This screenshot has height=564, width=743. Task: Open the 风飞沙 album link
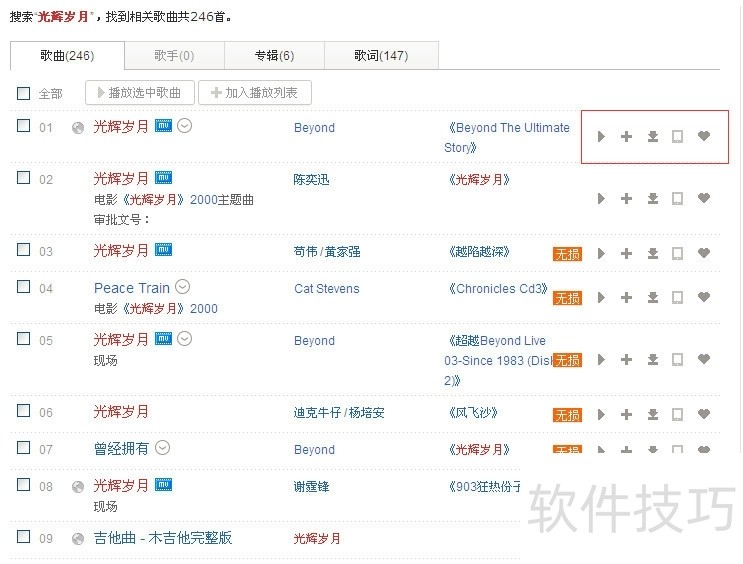473,413
